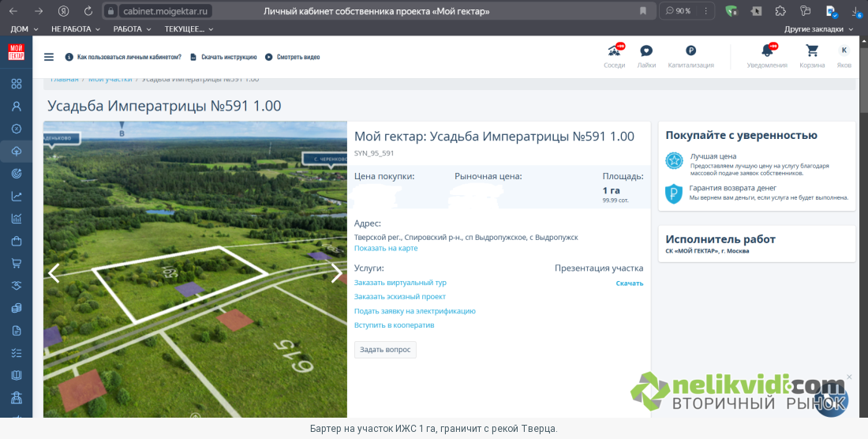Open Как пользоваться личным кабинетом help
The height and width of the screenshot is (439, 868).
coord(123,57)
